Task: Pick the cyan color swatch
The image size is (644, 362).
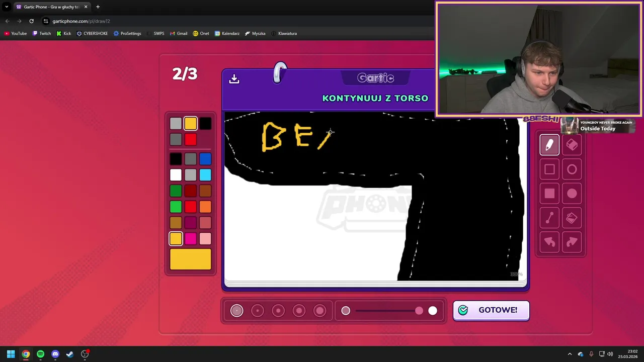Action: pos(205,175)
